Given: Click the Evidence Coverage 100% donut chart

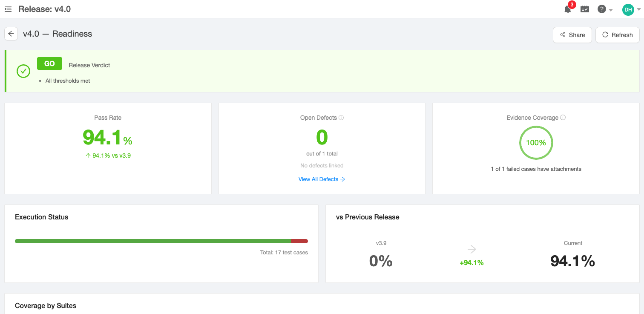Looking at the screenshot, I should click(536, 143).
